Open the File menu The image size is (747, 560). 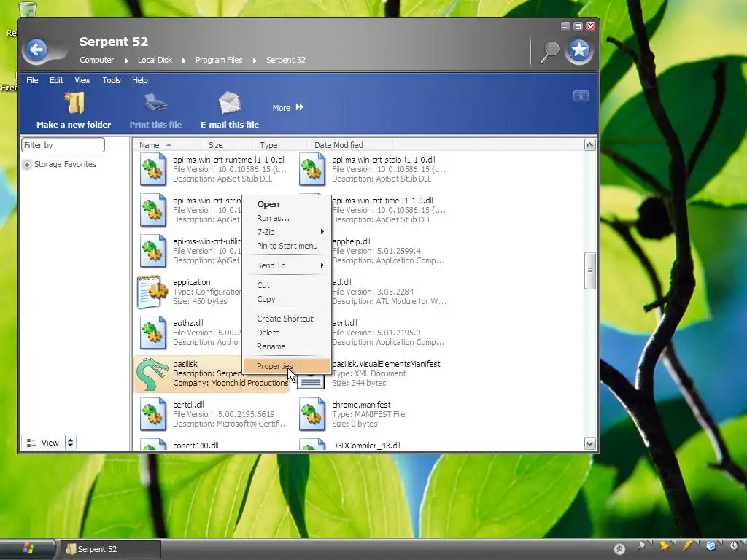[x=32, y=80]
